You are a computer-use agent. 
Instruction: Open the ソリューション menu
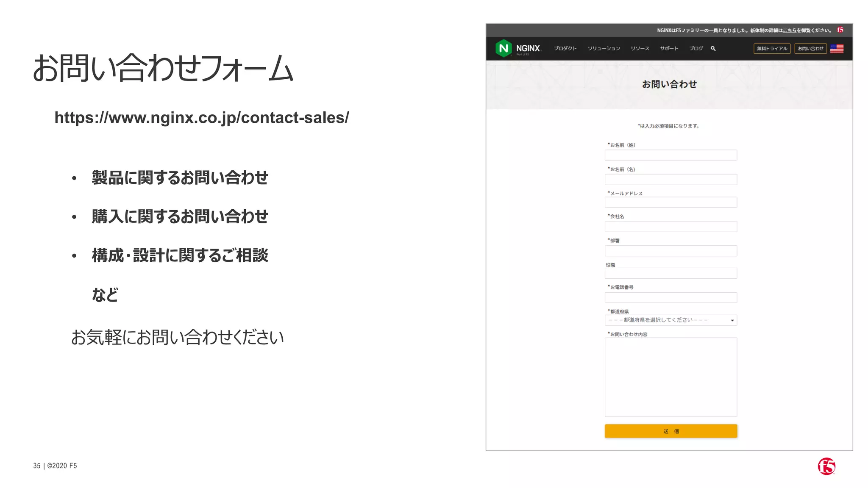tap(604, 49)
